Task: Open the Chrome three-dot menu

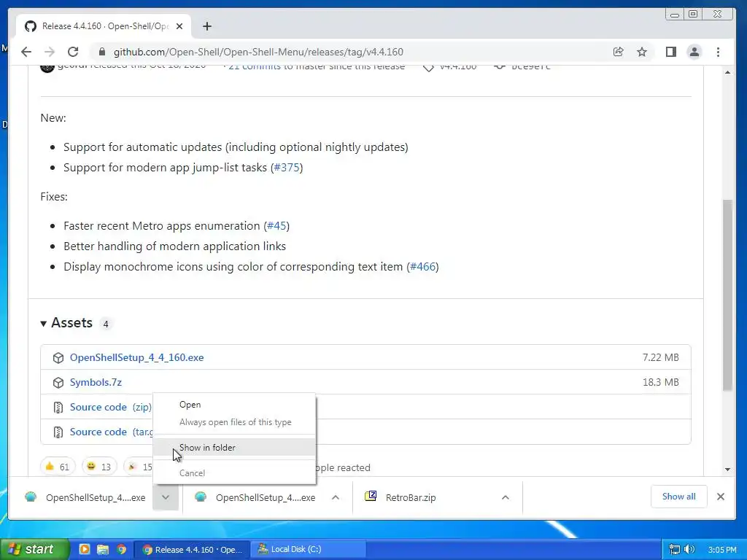Action: 718,52
